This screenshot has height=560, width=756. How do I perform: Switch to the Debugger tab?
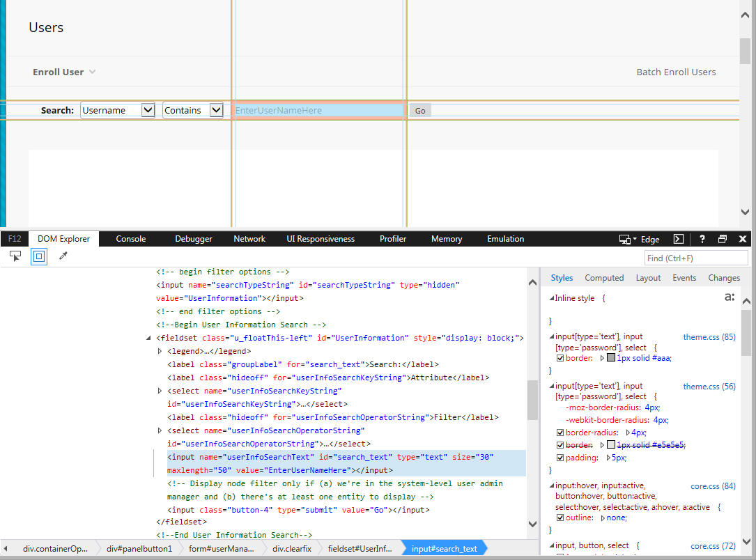point(193,238)
